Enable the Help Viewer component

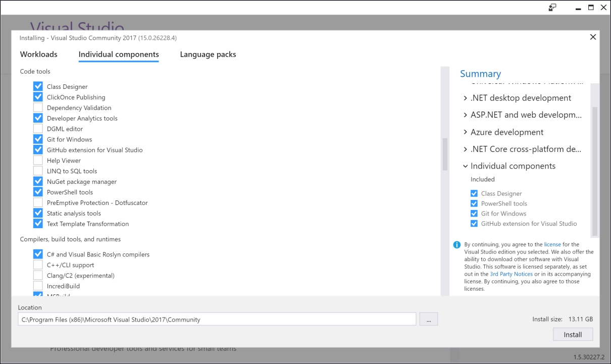coord(38,161)
